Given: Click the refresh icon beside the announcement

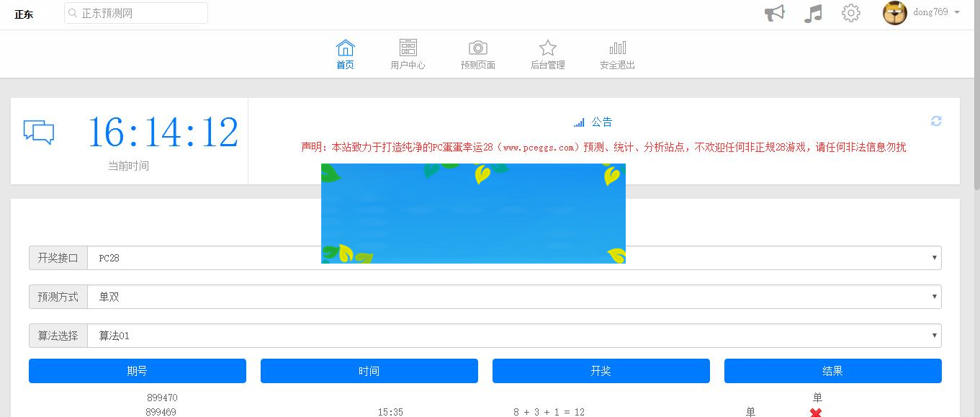Looking at the screenshot, I should (935, 121).
